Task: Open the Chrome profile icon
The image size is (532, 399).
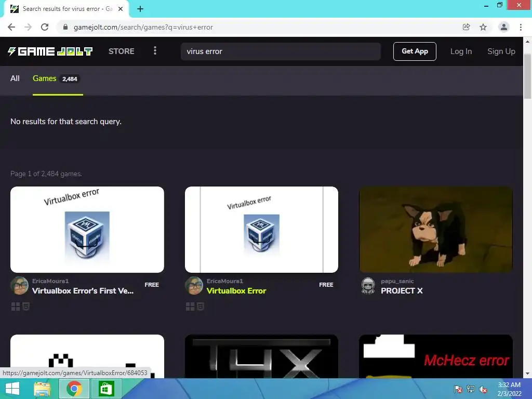Action: click(504, 27)
